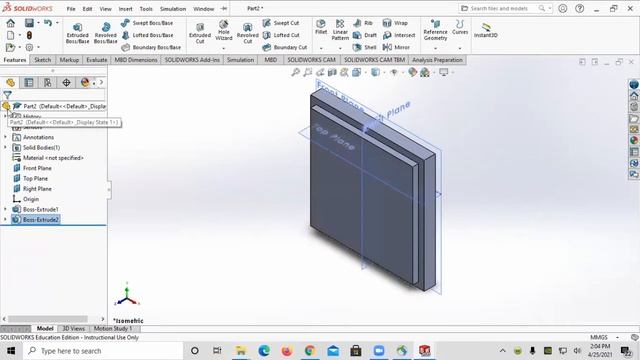Switch to the Evaluate tab

[x=97, y=60]
